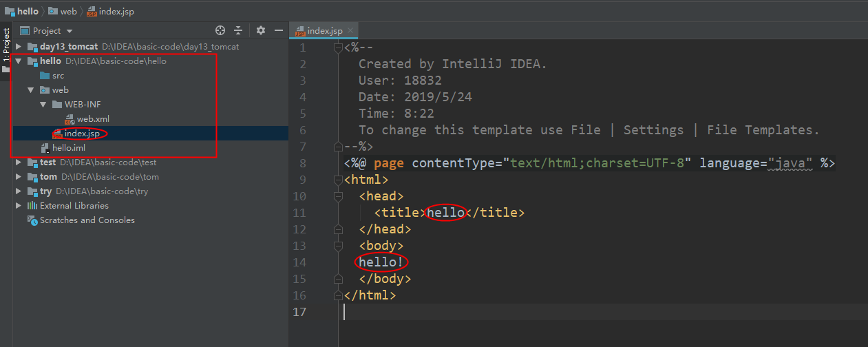Click the tom module folder icon
Viewport: 868px width, 347px height.
coord(32,177)
